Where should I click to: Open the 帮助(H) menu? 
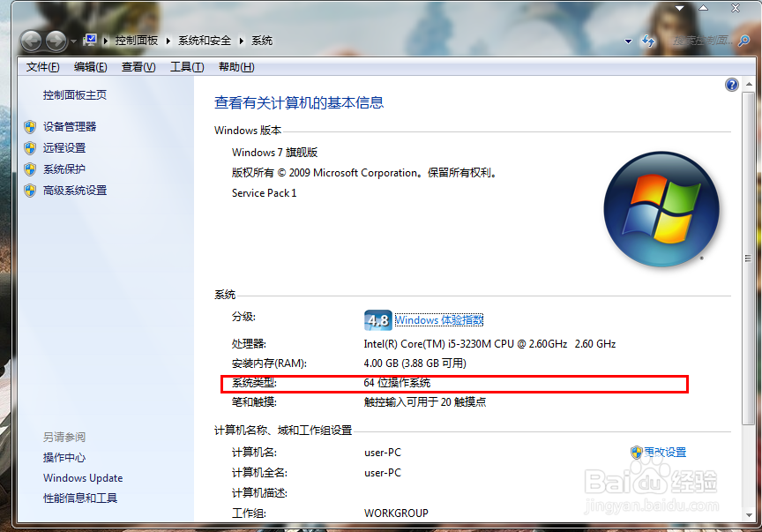coord(236,67)
